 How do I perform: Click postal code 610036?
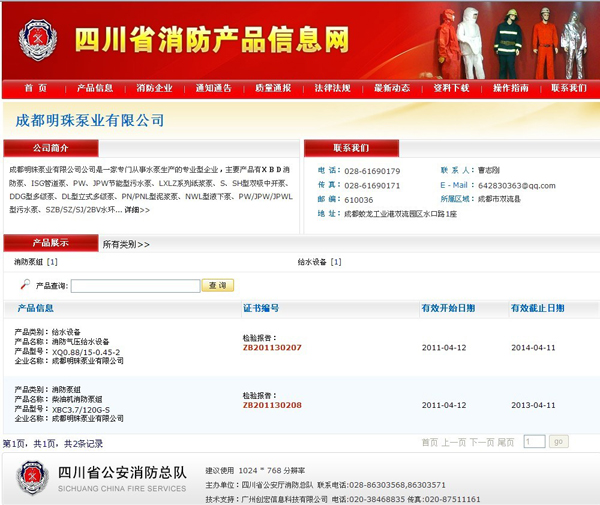359,200
